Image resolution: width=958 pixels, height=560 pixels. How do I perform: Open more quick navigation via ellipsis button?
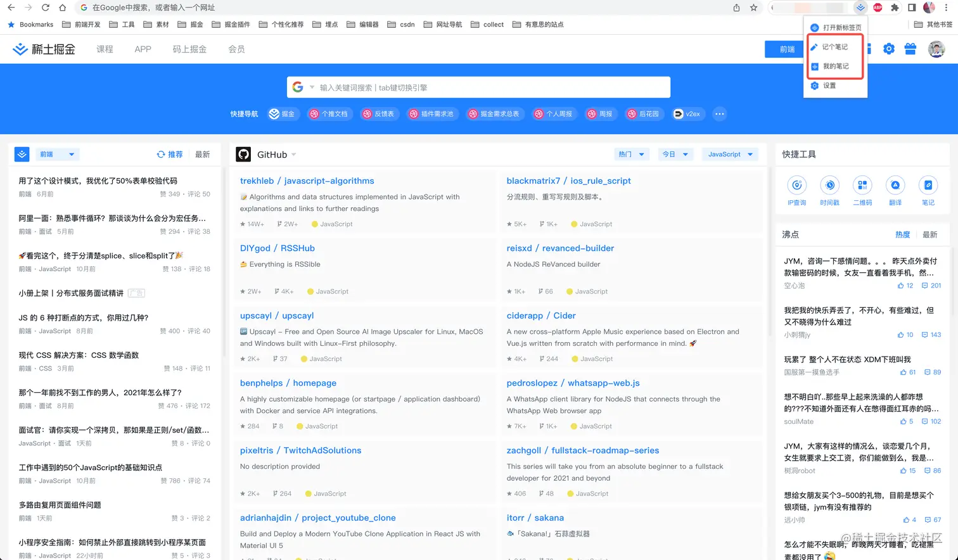[719, 114]
